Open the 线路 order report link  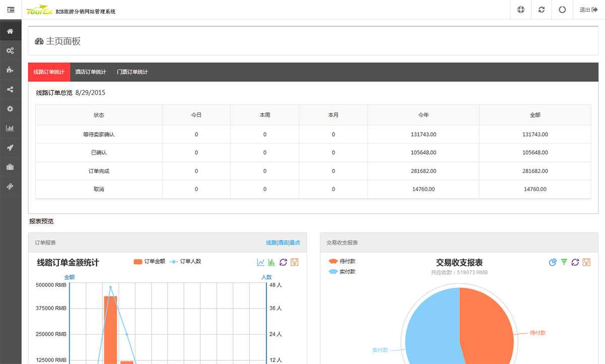click(271, 242)
